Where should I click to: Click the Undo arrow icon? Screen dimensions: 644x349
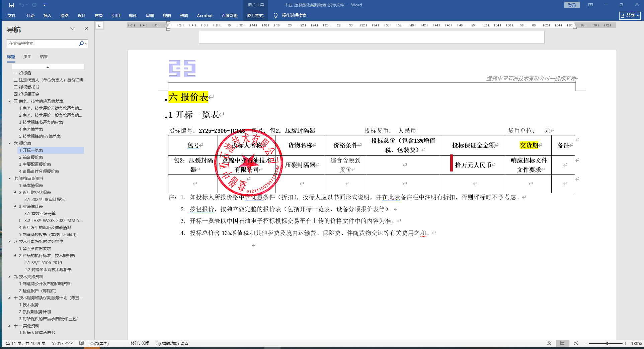(21, 5)
